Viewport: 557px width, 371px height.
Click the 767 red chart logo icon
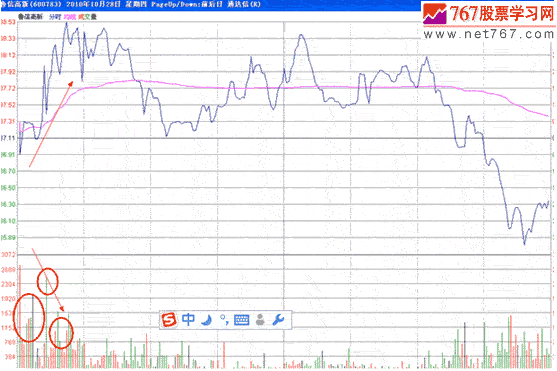(x=434, y=14)
